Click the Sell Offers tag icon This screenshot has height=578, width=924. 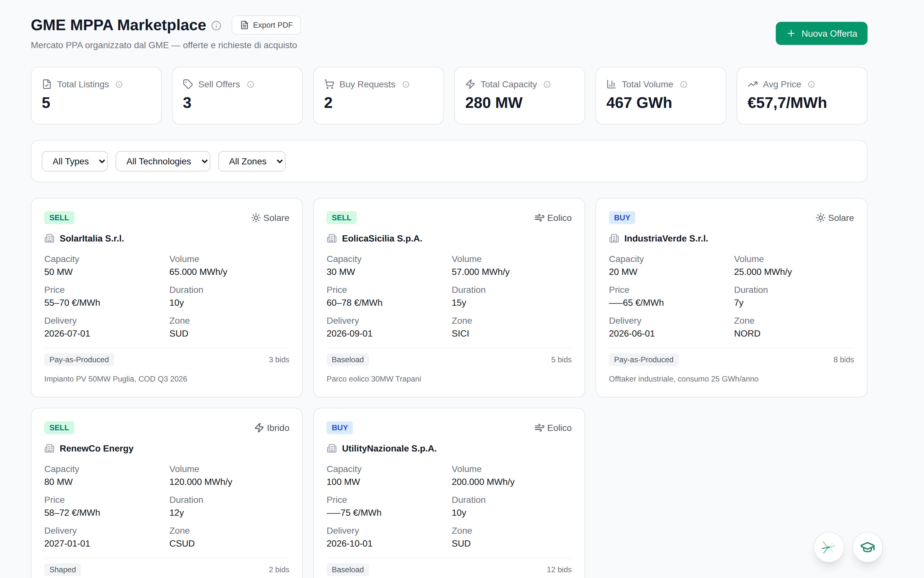click(x=188, y=84)
